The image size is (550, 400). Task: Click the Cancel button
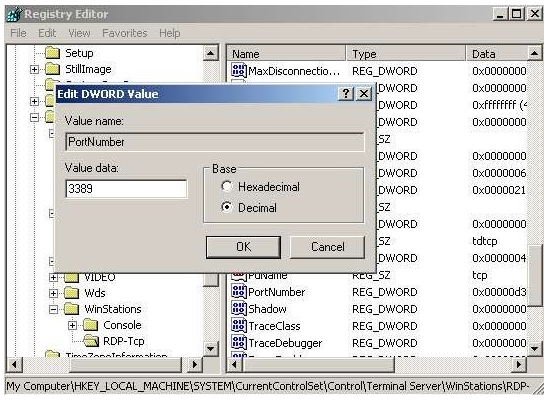tap(328, 247)
